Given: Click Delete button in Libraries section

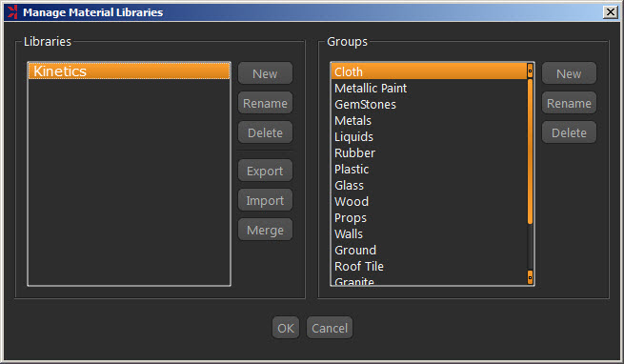Looking at the screenshot, I should [x=265, y=132].
